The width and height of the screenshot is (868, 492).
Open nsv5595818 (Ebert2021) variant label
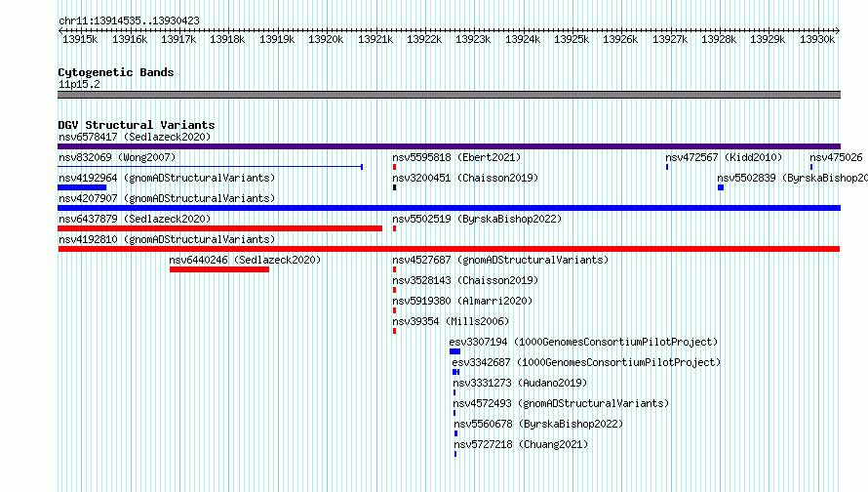[456, 157]
